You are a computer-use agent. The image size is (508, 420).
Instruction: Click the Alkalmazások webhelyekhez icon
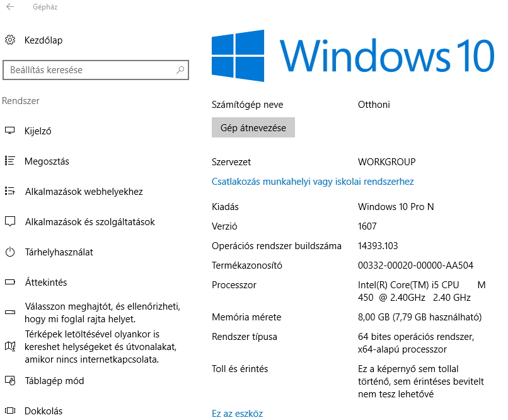(10, 191)
